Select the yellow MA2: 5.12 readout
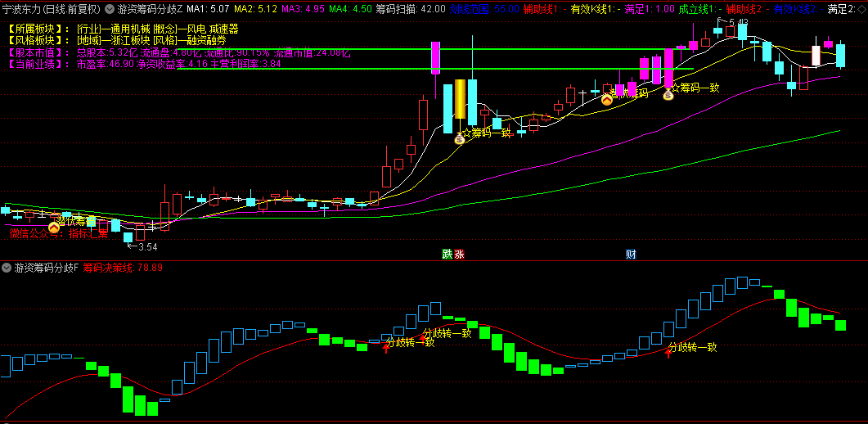Image resolution: width=868 pixels, height=424 pixels. click(256, 9)
